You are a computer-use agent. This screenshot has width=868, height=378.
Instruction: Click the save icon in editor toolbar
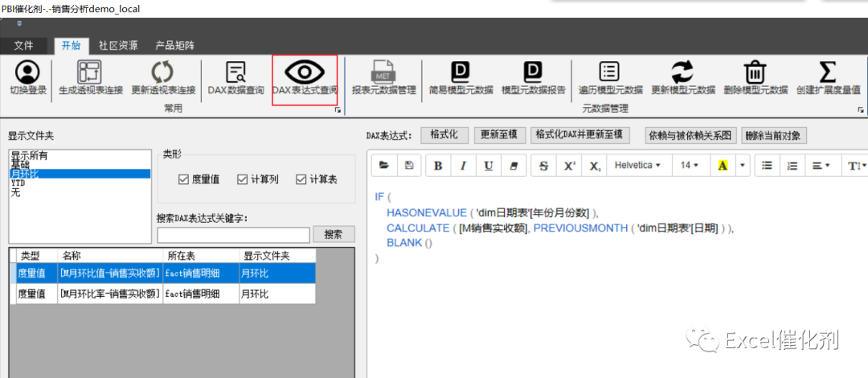tap(409, 165)
